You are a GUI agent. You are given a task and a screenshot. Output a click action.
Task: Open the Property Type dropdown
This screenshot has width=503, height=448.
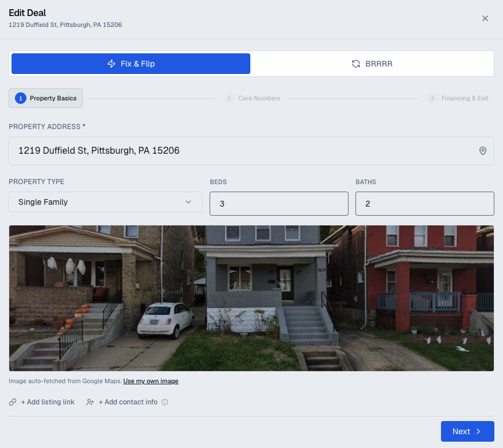tap(106, 202)
